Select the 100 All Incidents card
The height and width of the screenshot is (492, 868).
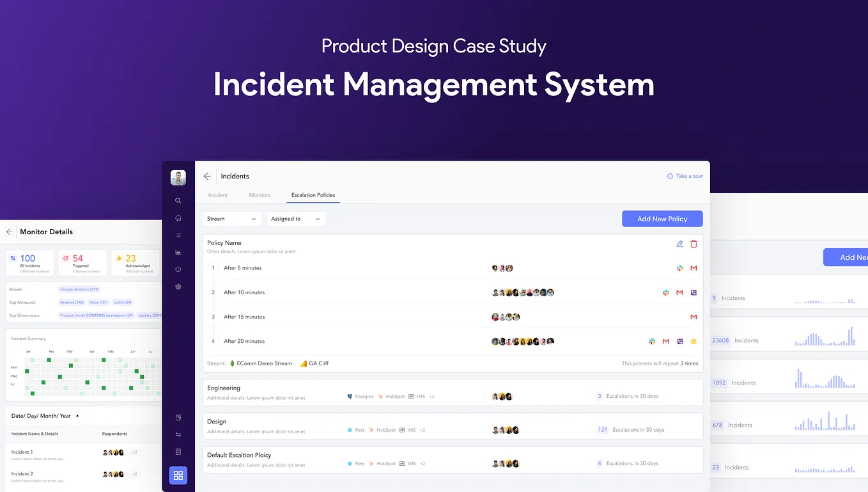pyautogui.click(x=30, y=263)
